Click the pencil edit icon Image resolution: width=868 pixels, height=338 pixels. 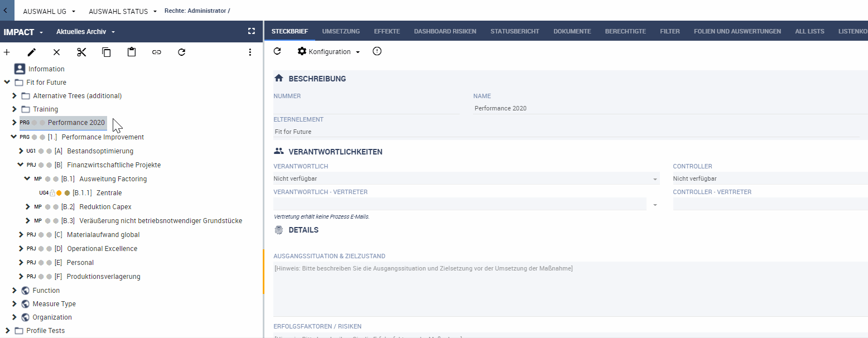click(x=32, y=52)
